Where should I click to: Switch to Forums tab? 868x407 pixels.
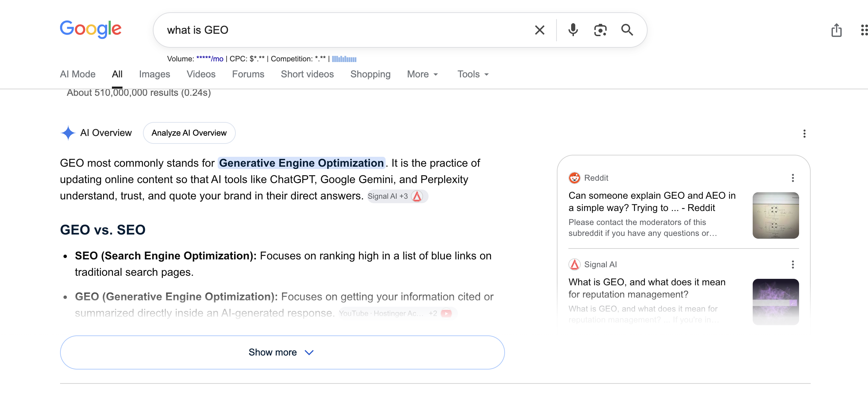click(248, 74)
